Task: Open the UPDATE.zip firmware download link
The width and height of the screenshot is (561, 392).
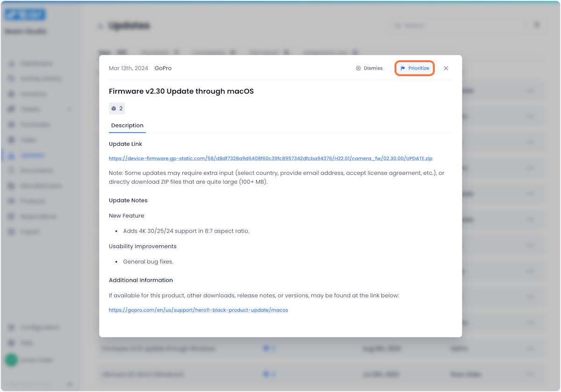Action: (271, 158)
